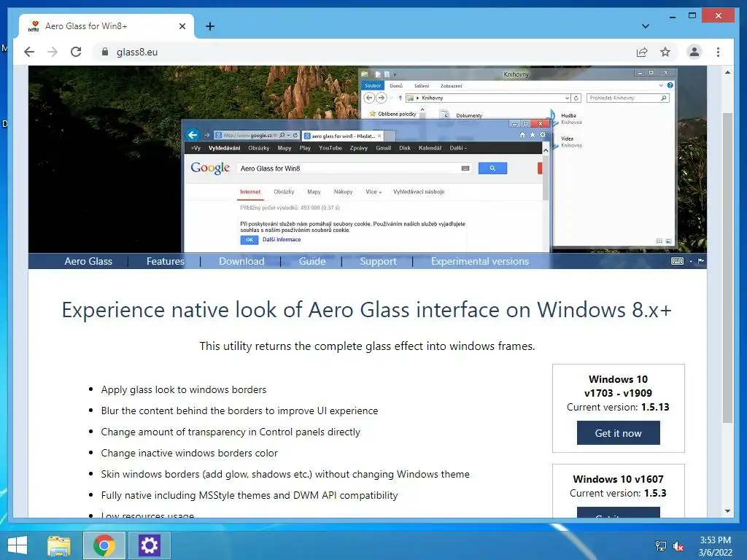Open the Windows Start button

[x=18, y=545]
